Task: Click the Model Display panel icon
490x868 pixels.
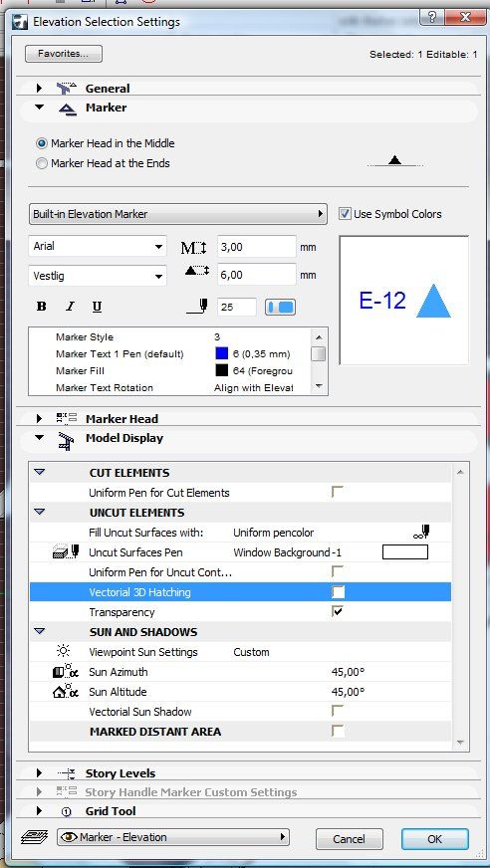Action: (x=66, y=441)
